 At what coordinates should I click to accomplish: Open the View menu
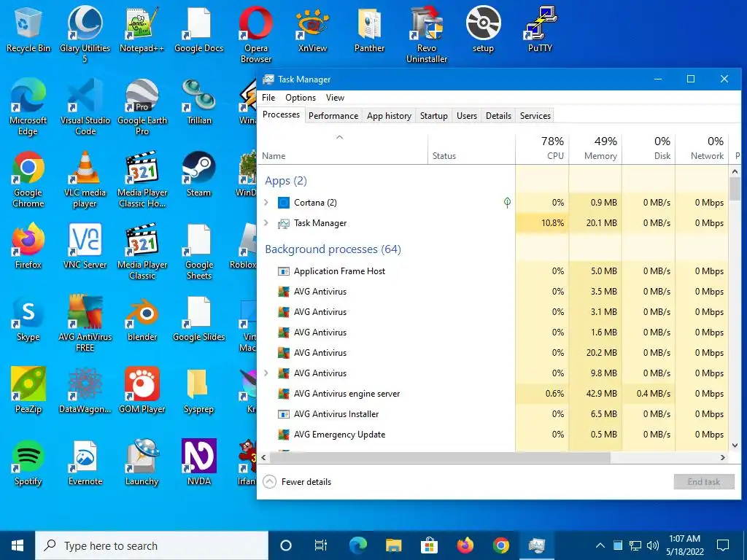click(335, 97)
